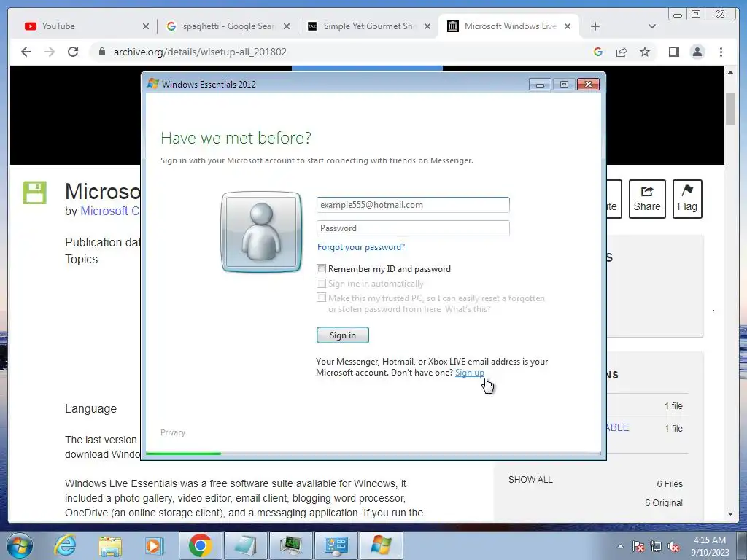This screenshot has width=747, height=560.
Task: Click the page vertical scrollbar thumb
Action: coord(730,109)
